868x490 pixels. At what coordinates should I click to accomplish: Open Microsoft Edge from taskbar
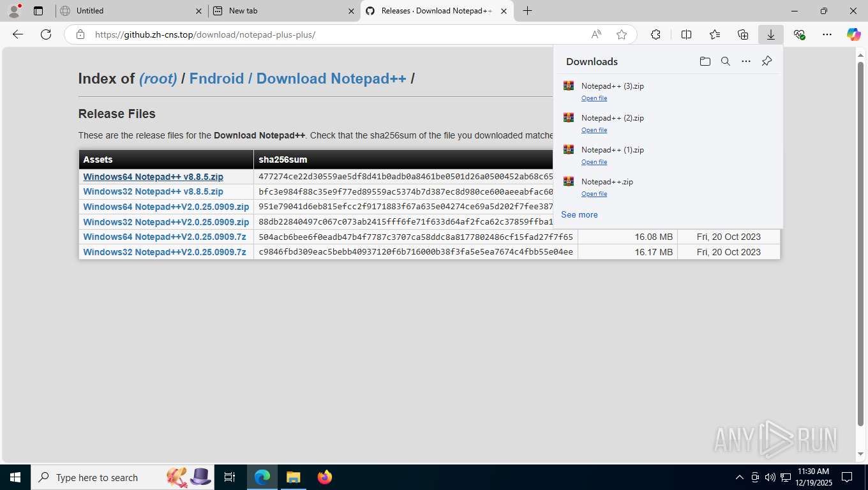262,477
